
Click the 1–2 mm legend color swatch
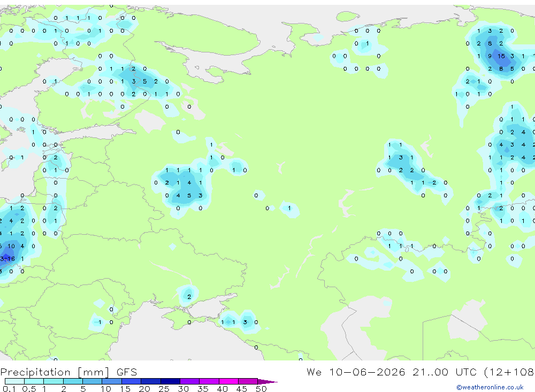[53, 381]
